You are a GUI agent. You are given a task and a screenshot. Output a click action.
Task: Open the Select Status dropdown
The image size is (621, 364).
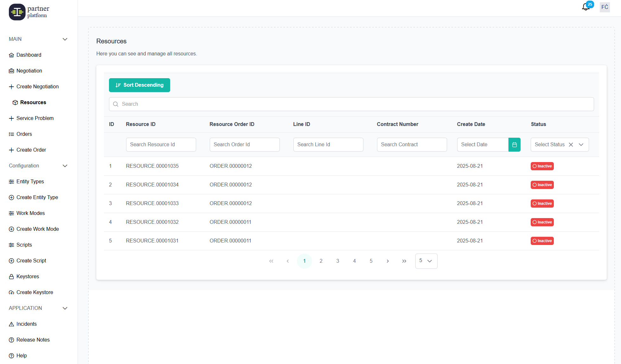[581, 145]
